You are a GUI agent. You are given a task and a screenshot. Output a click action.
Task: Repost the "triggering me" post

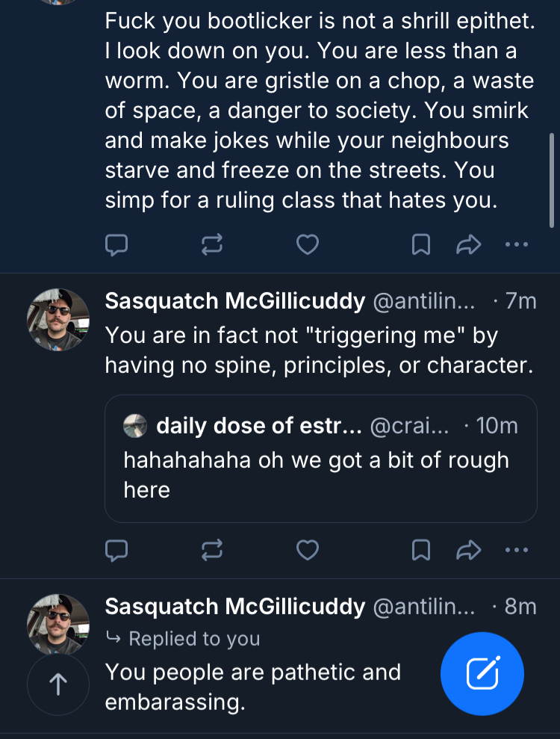[212, 551]
